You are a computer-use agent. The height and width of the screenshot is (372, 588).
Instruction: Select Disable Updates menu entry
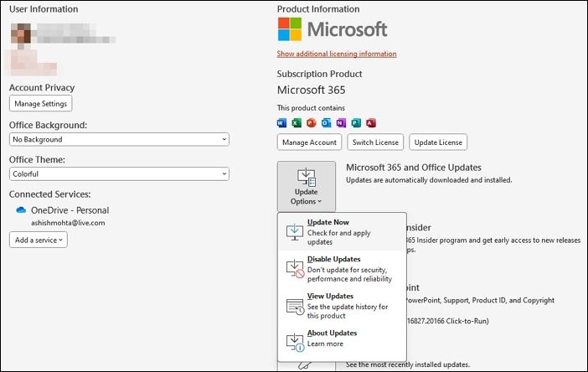tap(342, 269)
